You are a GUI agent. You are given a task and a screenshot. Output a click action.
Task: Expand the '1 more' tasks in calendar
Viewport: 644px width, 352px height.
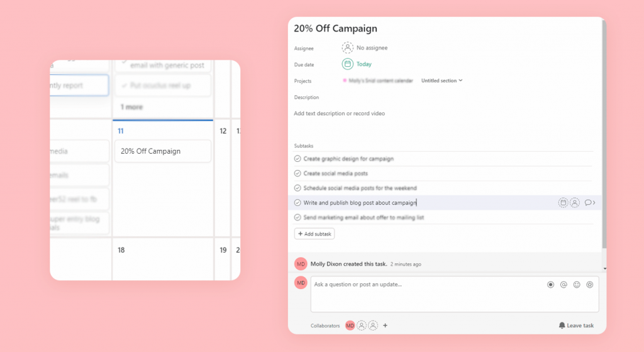pyautogui.click(x=131, y=107)
